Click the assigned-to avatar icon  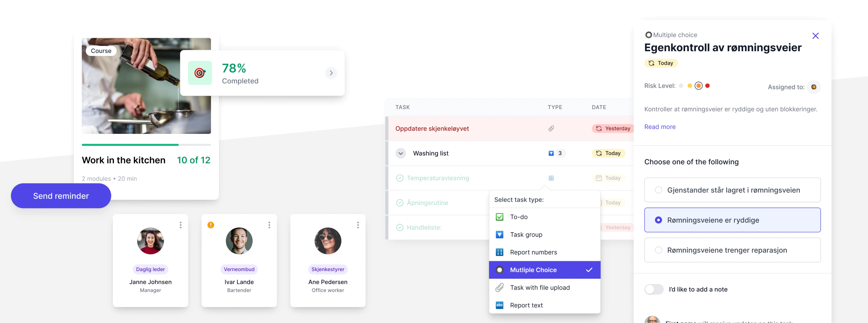coord(813,87)
